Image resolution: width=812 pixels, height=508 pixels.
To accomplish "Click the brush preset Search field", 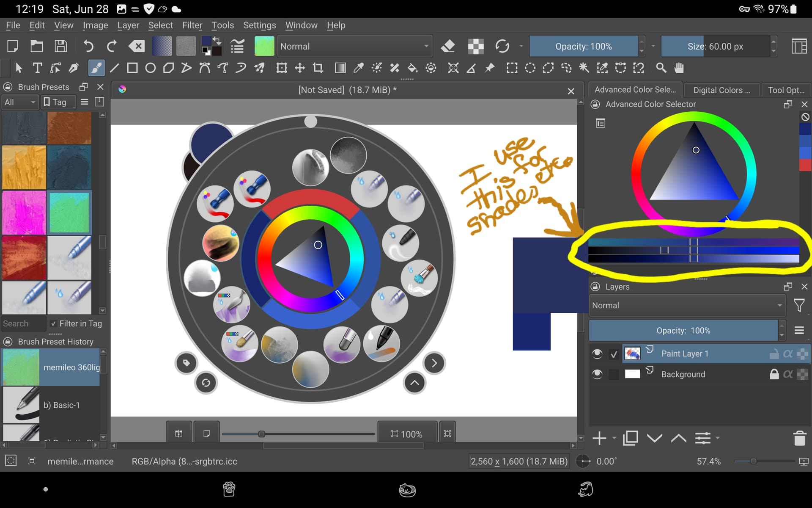I will pyautogui.click(x=23, y=323).
